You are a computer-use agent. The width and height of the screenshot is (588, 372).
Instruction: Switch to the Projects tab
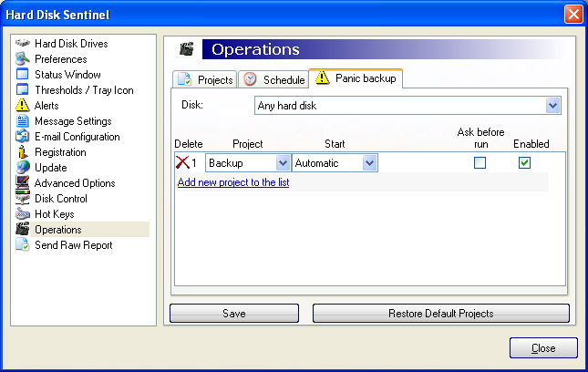pyautogui.click(x=205, y=79)
